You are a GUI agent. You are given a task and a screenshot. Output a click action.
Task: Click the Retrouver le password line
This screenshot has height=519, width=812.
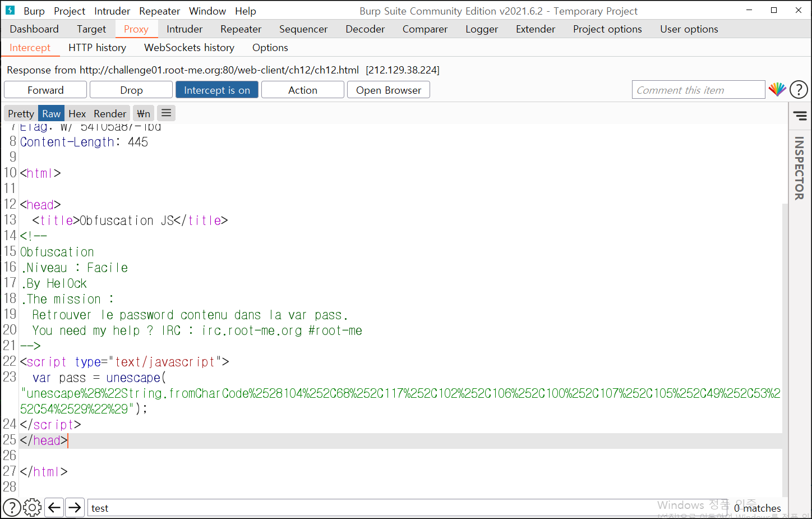click(190, 315)
